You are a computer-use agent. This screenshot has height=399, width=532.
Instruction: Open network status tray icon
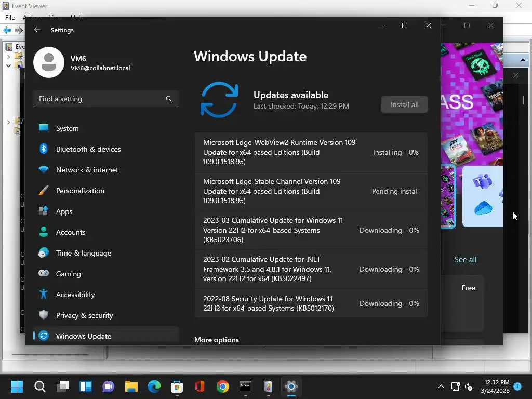(x=455, y=387)
